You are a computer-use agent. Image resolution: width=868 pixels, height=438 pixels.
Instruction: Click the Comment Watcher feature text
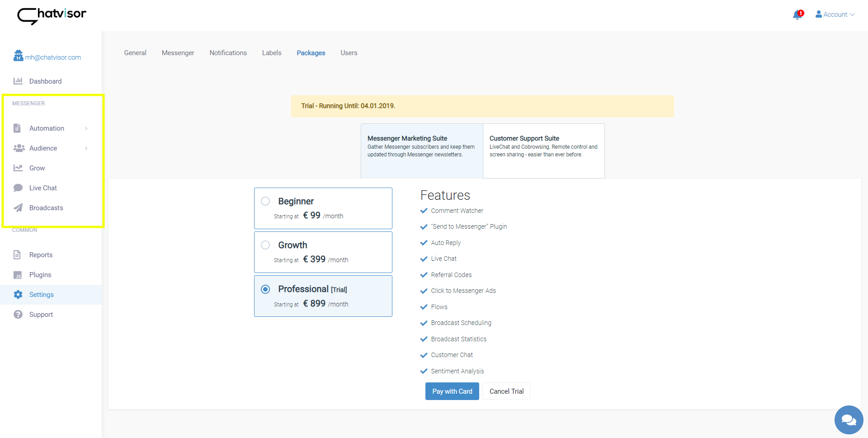click(x=457, y=211)
